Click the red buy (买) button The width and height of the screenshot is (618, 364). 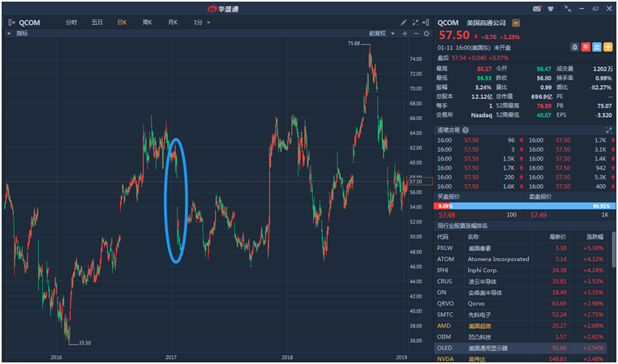586,47
